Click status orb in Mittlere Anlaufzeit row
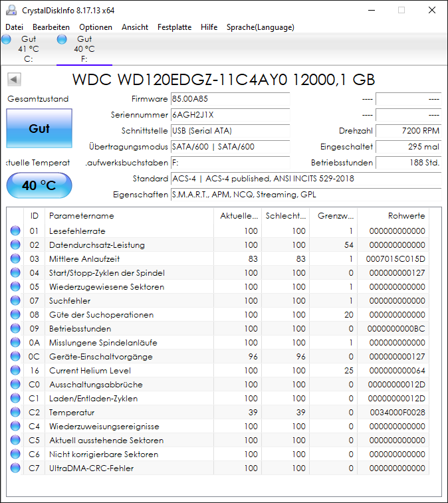Viewport: 448px width, 503px height. coord(15,258)
